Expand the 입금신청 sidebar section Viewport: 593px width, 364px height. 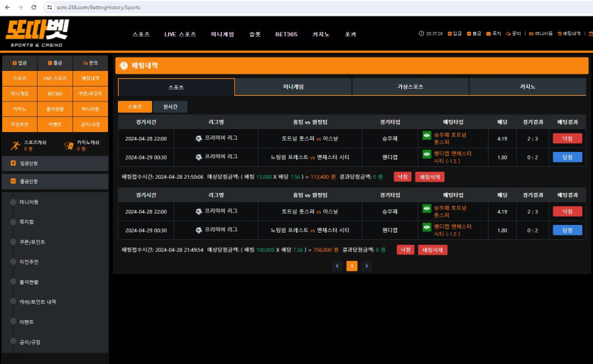tap(14, 163)
